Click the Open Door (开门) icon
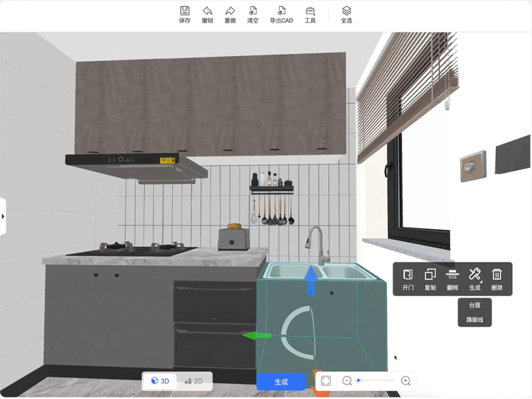Screen dimensions: 532x399 pos(408,279)
